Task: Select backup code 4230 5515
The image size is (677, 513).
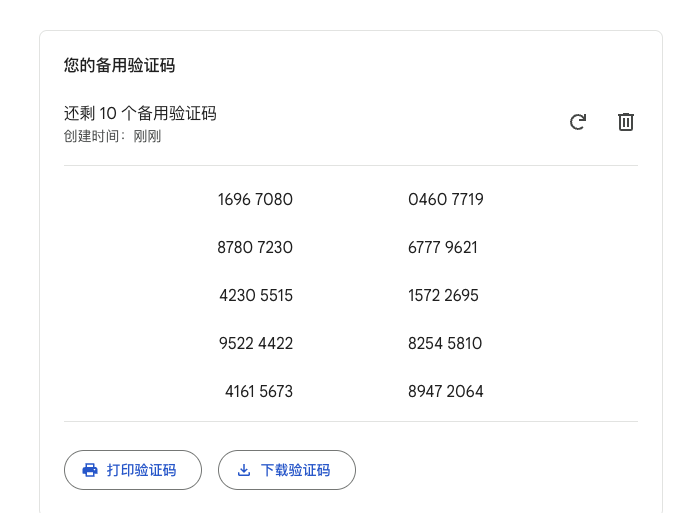Action: coord(256,295)
